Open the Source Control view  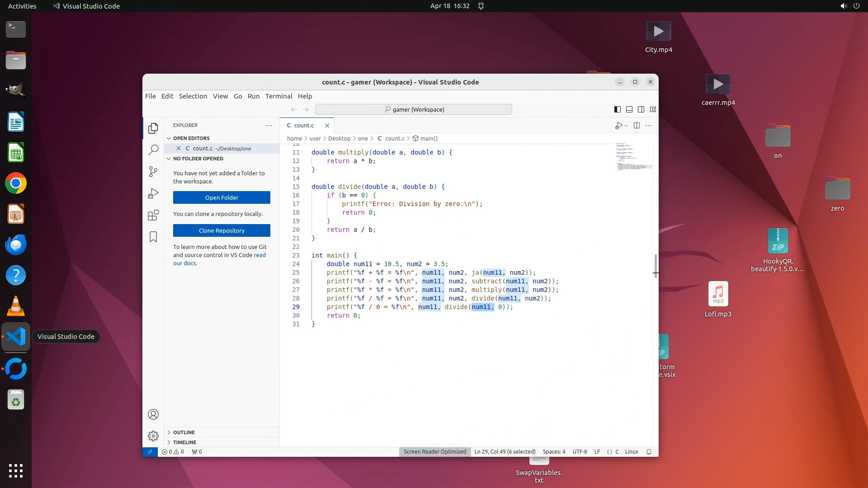click(153, 171)
